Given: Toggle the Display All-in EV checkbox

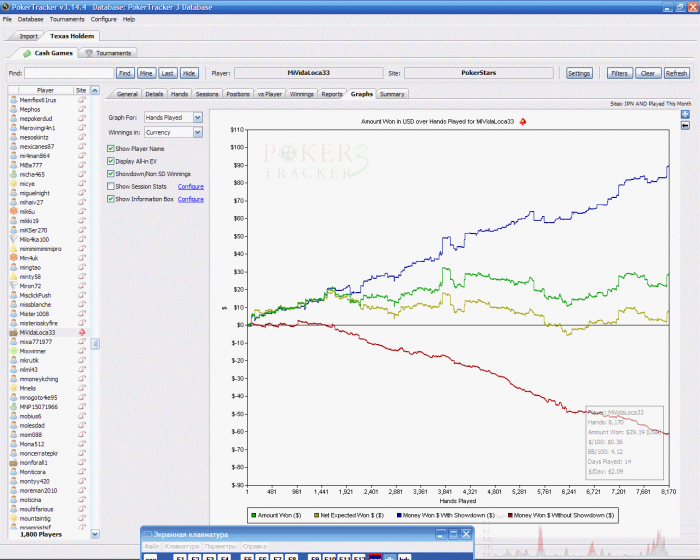Looking at the screenshot, I should click(111, 161).
